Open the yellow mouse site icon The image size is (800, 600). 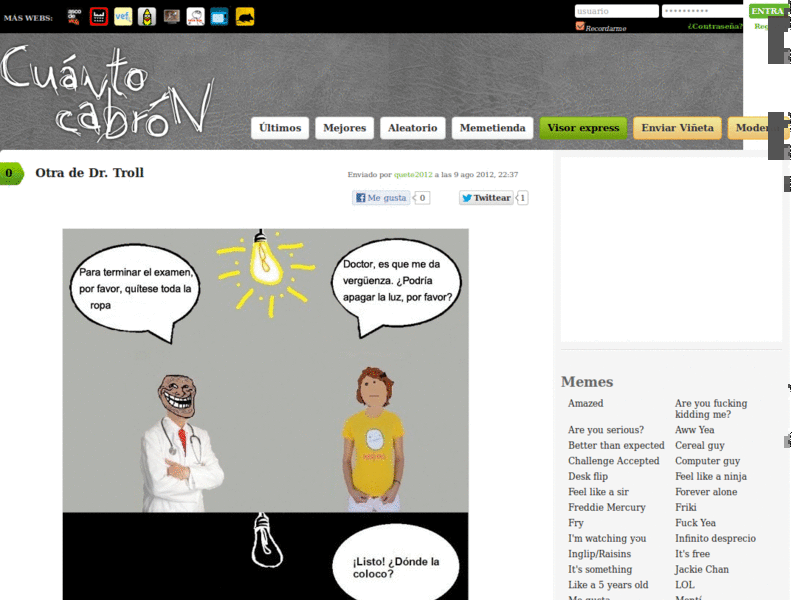click(245, 17)
